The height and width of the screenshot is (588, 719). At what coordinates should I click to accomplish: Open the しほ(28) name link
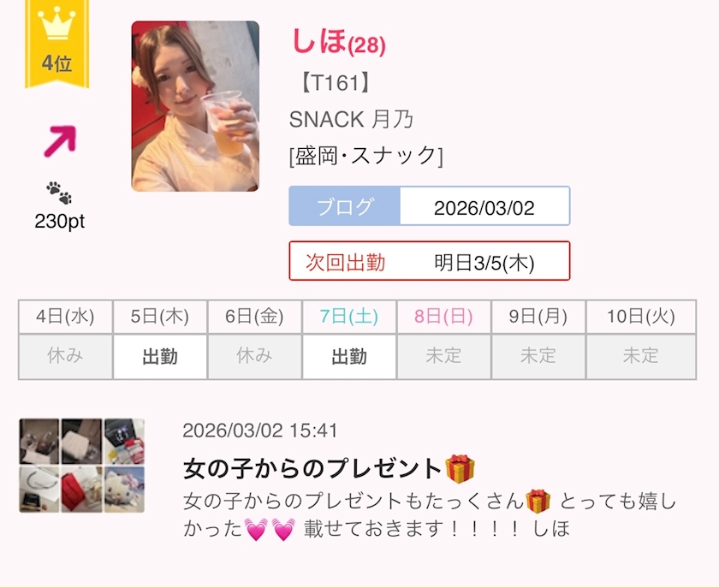[x=338, y=42]
